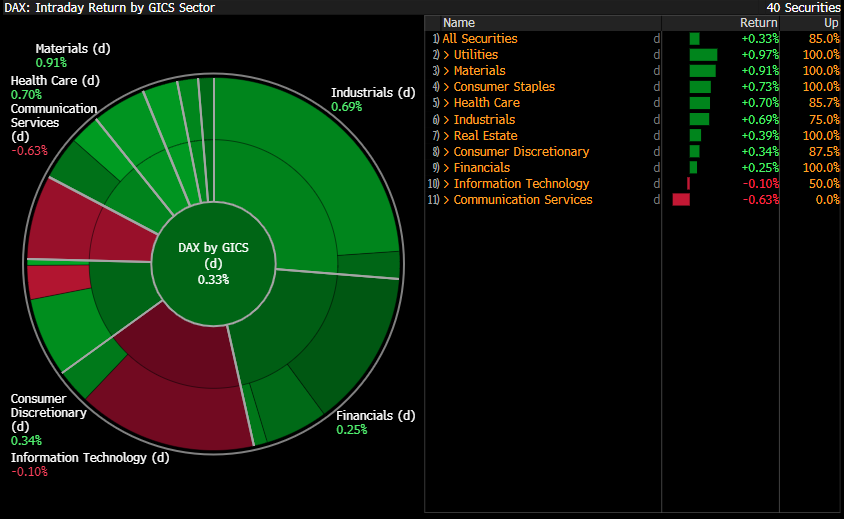Screen dimensions: 844x519
Task: Click the +0.73% Consumer Staples return
Action: pos(760,87)
